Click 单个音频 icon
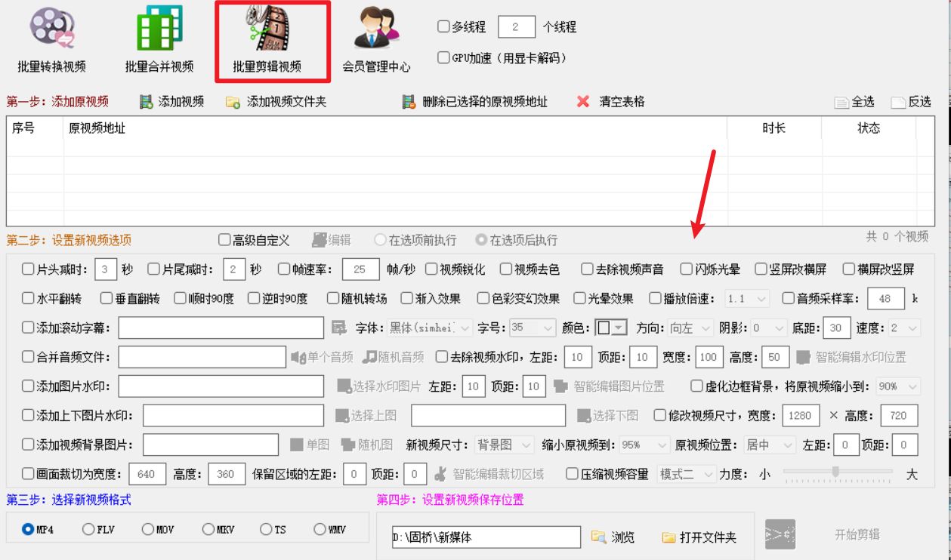 298,357
